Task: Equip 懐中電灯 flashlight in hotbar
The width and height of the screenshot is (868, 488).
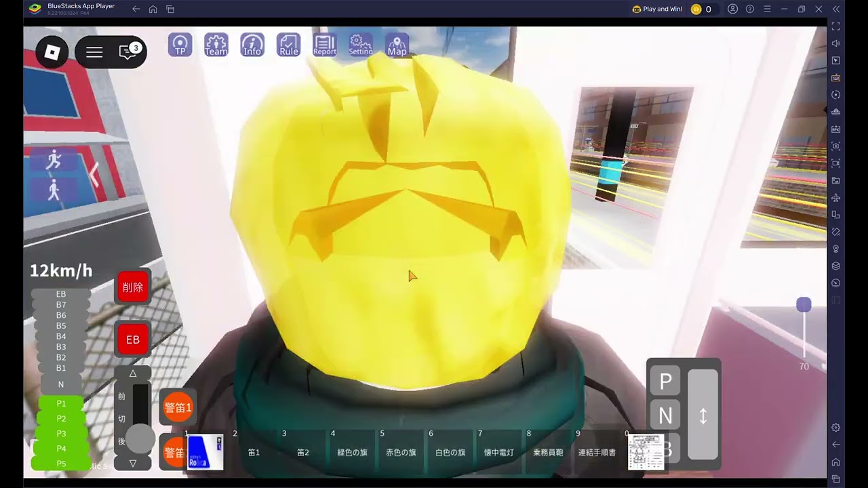Action: click(499, 452)
